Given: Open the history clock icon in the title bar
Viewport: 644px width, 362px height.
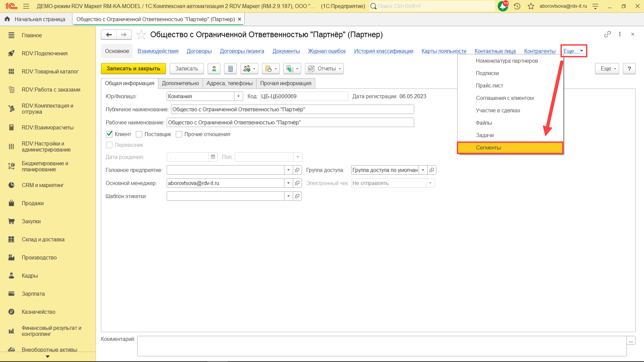Looking at the screenshot, I should [517, 6].
